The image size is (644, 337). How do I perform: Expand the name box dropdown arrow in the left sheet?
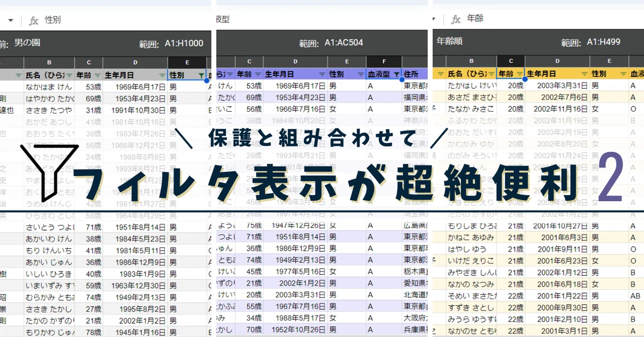coord(10,20)
